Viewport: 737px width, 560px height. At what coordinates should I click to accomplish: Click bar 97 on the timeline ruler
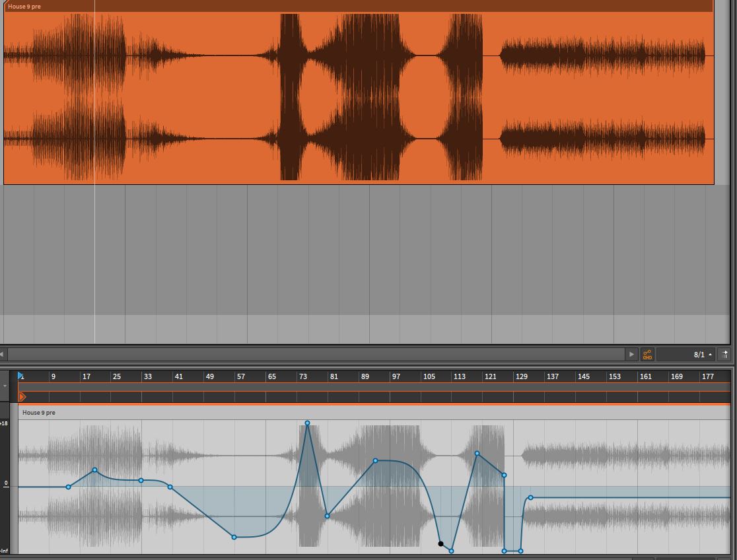[396, 376]
